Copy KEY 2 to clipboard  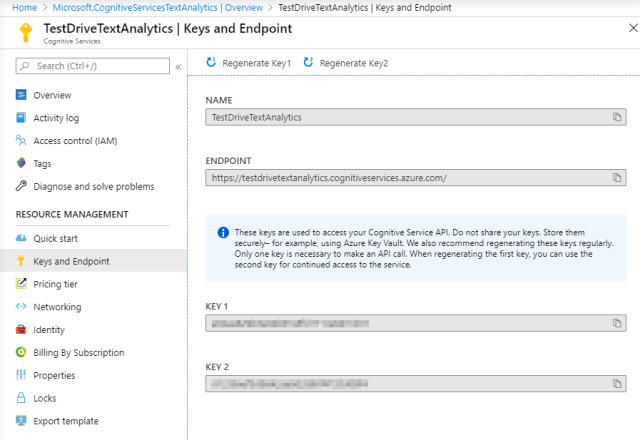(x=617, y=384)
